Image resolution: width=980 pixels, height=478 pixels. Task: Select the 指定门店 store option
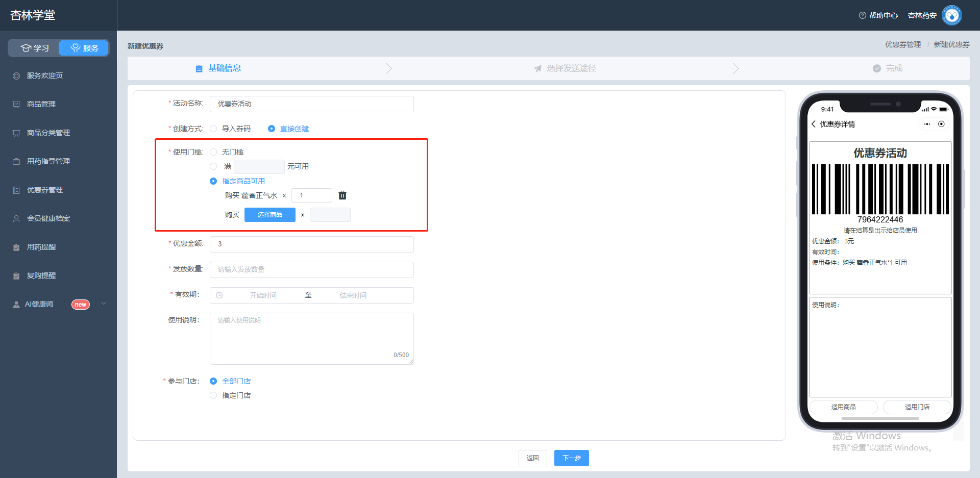213,395
